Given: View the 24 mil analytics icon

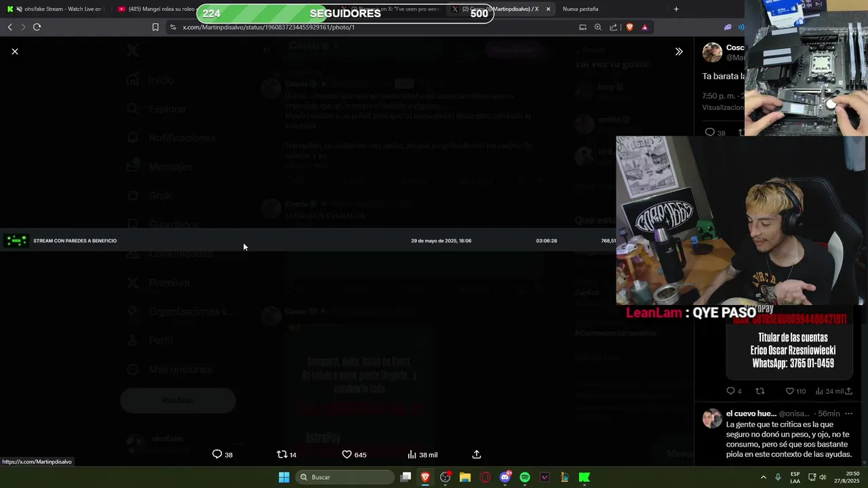Looking at the screenshot, I should pos(829,391).
